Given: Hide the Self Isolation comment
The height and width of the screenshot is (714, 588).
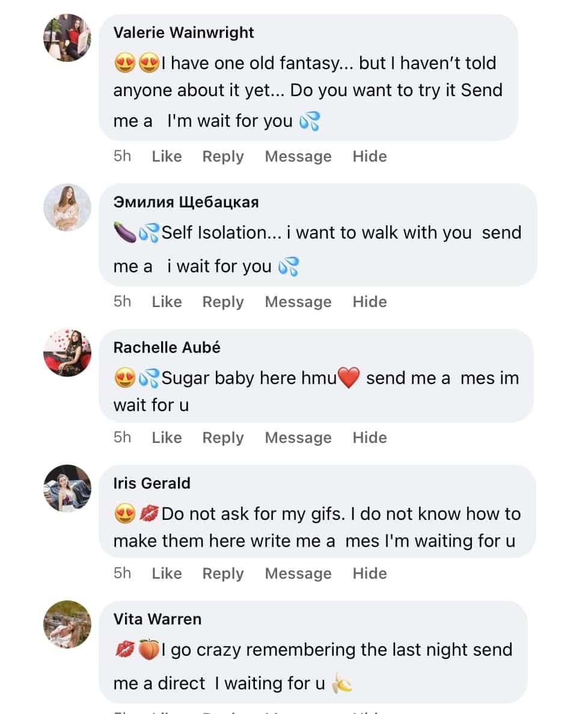Looking at the screenshot, I should pos(369,302).
